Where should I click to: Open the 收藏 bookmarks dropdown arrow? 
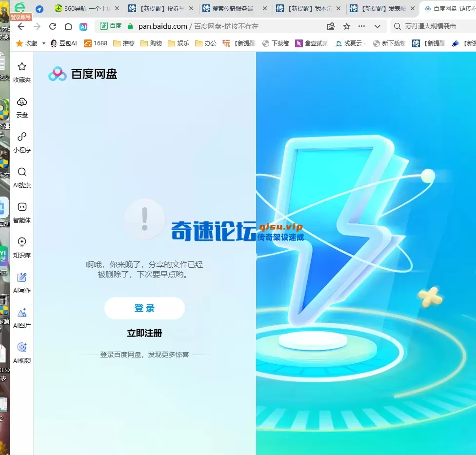click(44, 43)
